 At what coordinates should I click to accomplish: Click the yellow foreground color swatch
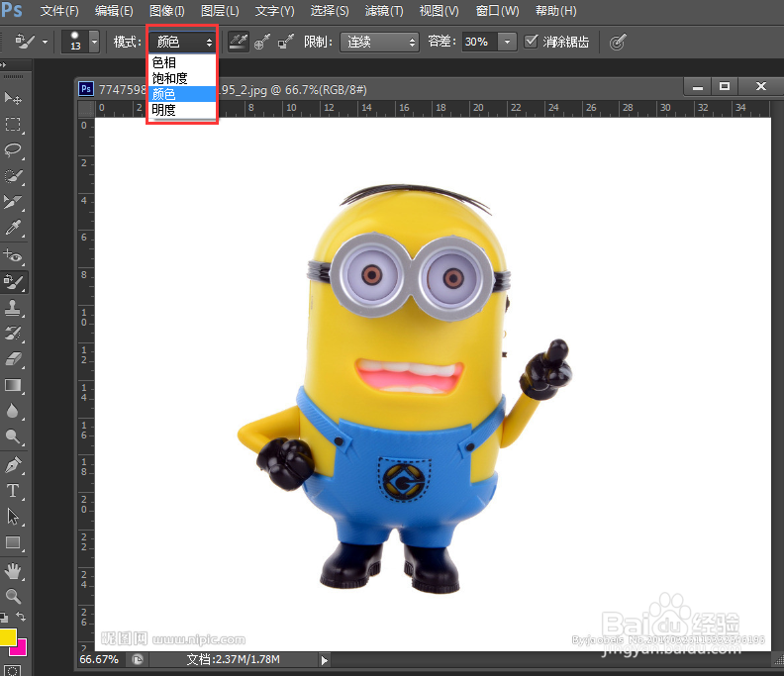point(7,636)
